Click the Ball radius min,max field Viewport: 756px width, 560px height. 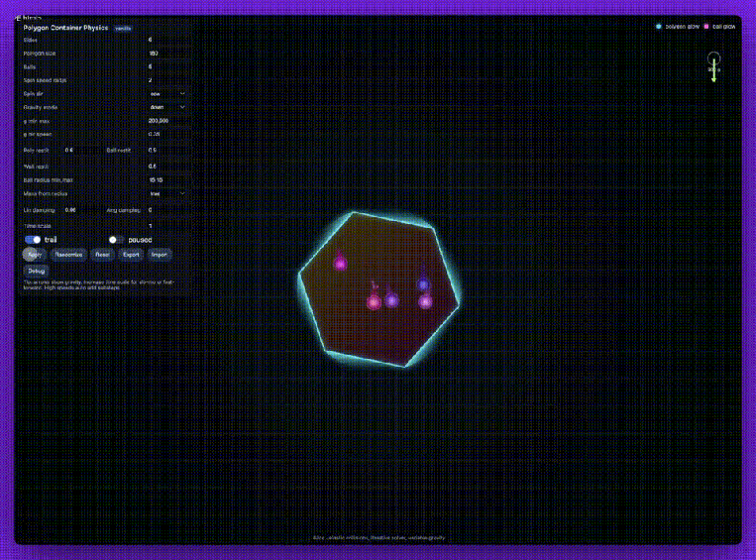click(x=166, y=180)
